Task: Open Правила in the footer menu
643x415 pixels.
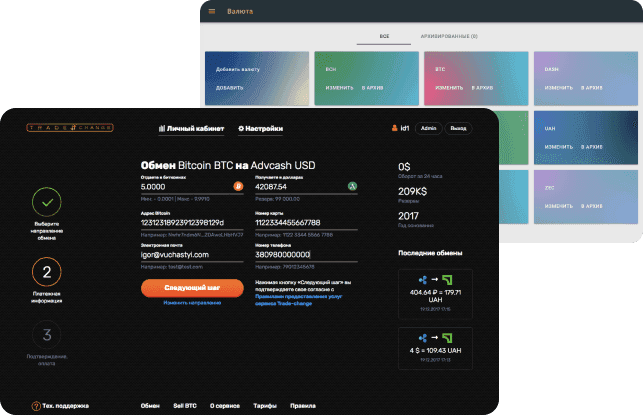Action: [303, 406]
